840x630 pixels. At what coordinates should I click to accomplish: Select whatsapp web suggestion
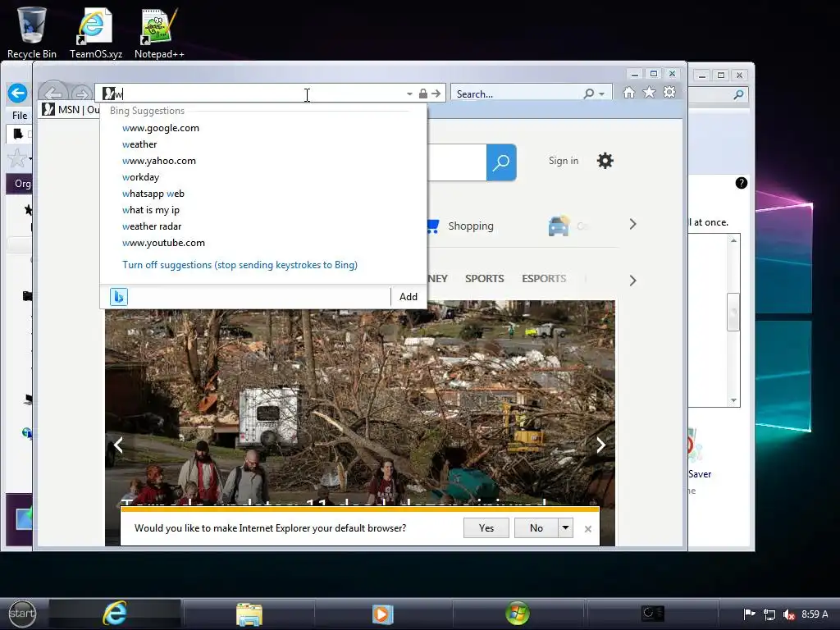tap(153, 194)
